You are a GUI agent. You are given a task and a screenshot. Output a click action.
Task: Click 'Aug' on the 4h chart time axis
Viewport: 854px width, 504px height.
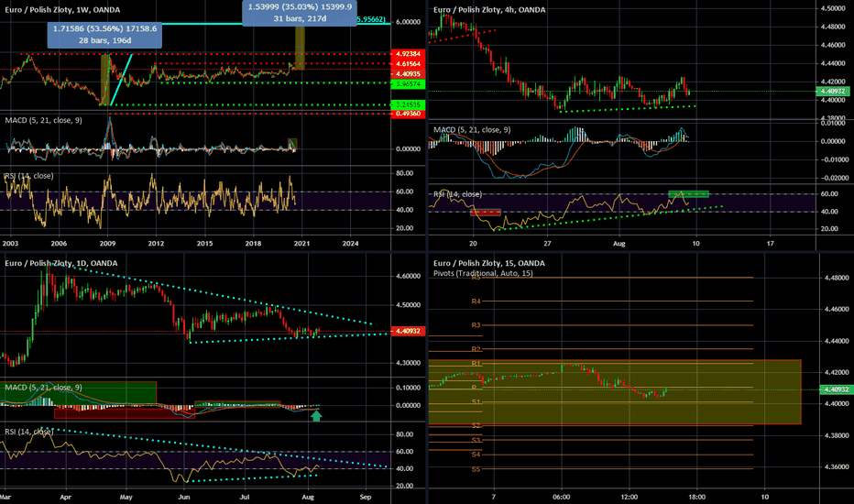[619, 244]
